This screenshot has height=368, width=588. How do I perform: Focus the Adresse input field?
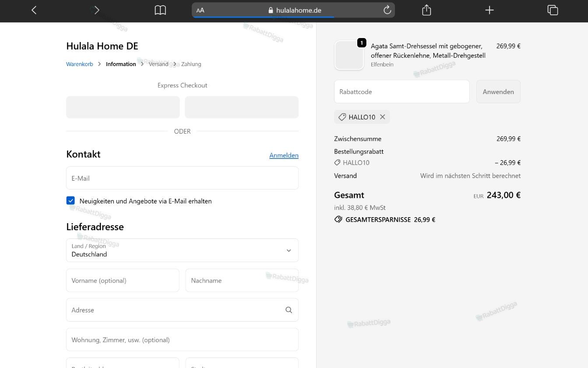(x=182, y=310)
